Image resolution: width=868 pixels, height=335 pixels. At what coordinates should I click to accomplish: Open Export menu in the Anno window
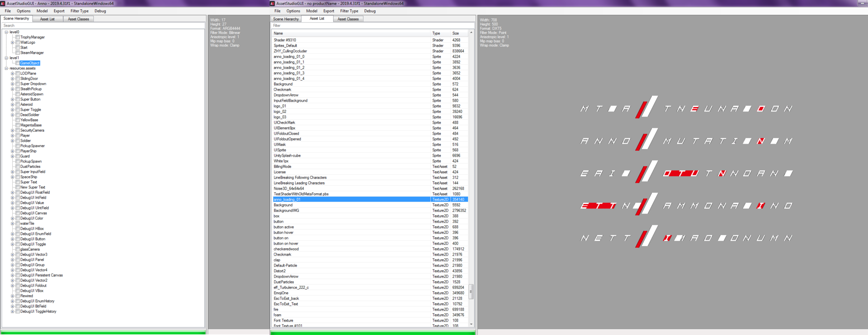(59, 11)
